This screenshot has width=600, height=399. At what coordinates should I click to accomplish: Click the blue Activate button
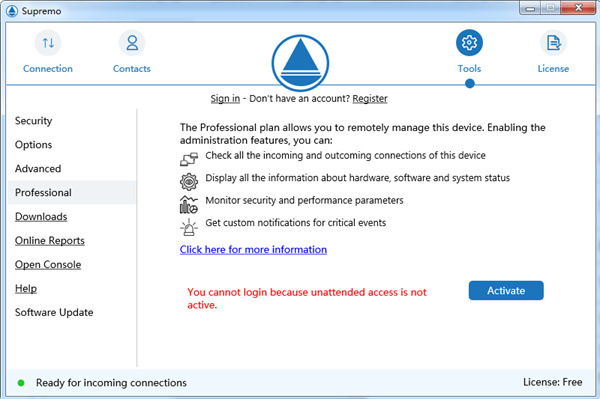point(506,291)
